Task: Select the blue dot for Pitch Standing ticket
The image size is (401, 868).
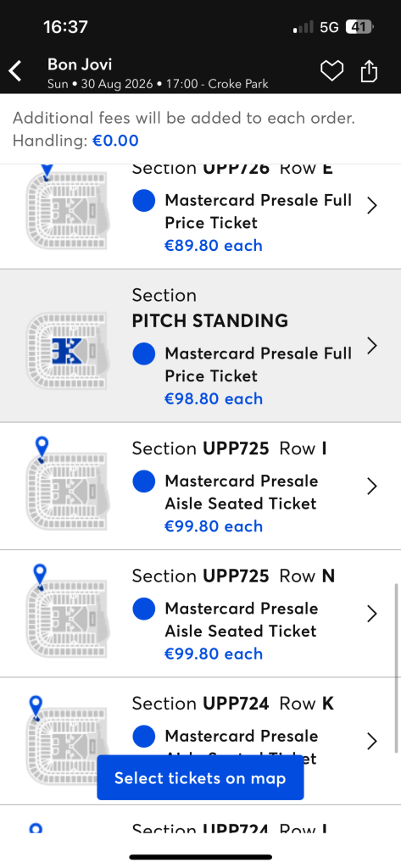Action: 144,353
